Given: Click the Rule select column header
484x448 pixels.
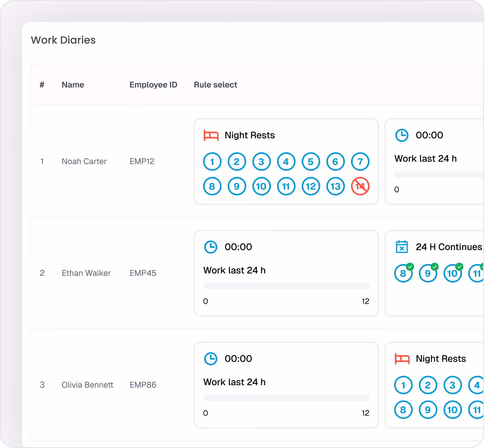Looking at the screenshot, I should point(216,85).
